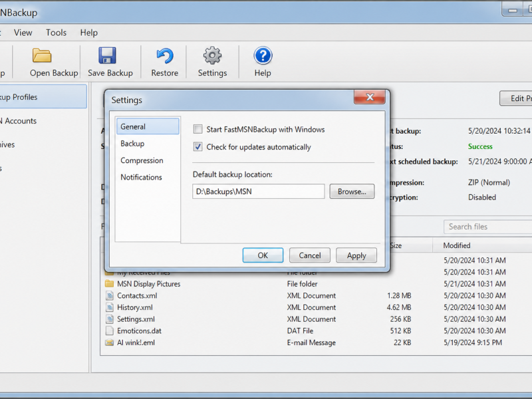Click the Apply button
532x399 pixels.
356,255
